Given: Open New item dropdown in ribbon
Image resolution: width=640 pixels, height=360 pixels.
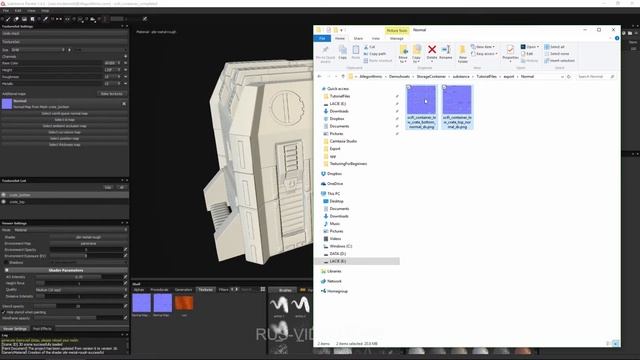Looking at the screenshot, I should coord(483,47).
